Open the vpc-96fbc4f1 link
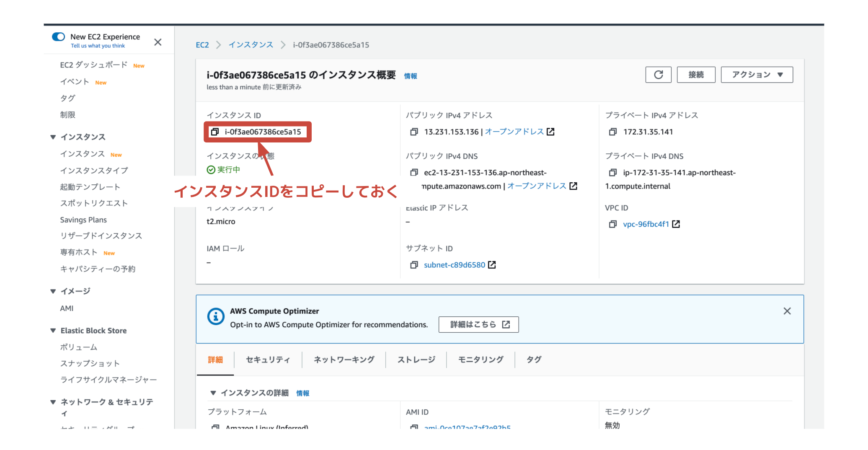868x450 pixels. 646,224
